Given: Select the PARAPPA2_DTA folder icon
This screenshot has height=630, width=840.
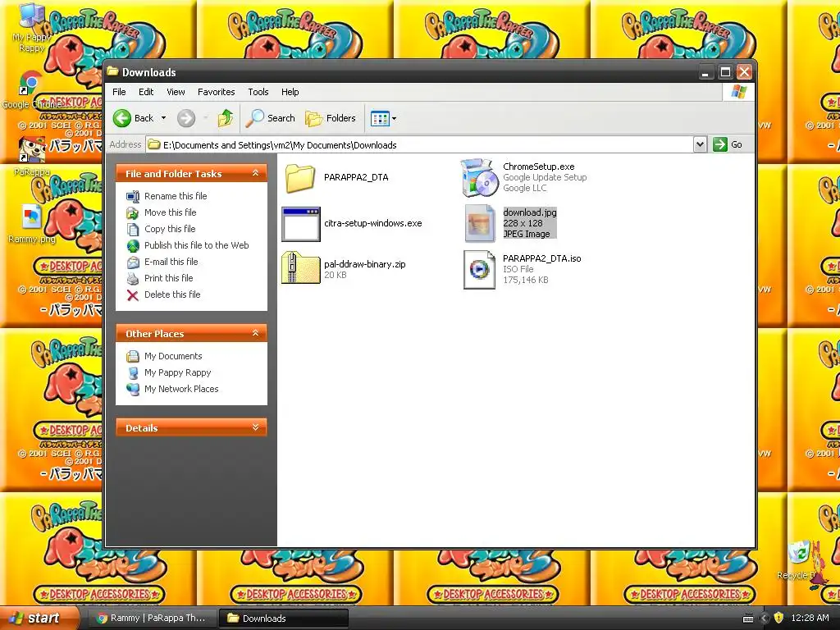Looking at the screenshot, I should (x=300, y=178).
